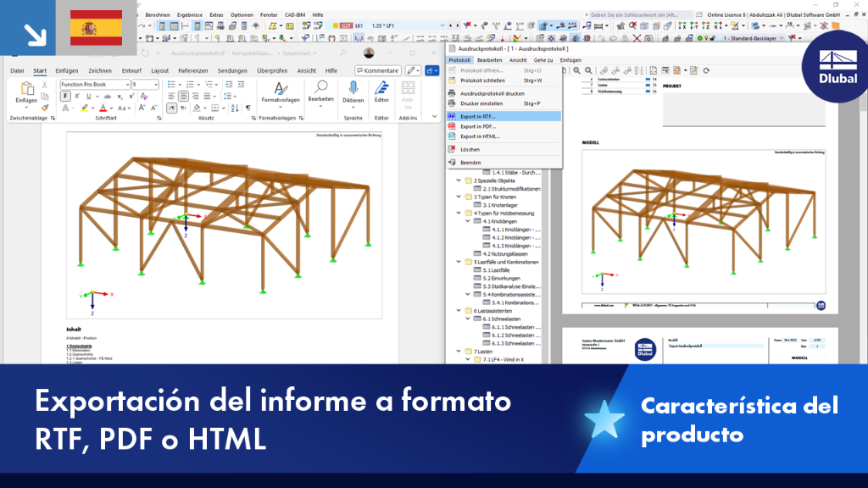868x488 pixels.
Task: Click the notepad edit icon in report toolbar
Action: click(693, 70)
